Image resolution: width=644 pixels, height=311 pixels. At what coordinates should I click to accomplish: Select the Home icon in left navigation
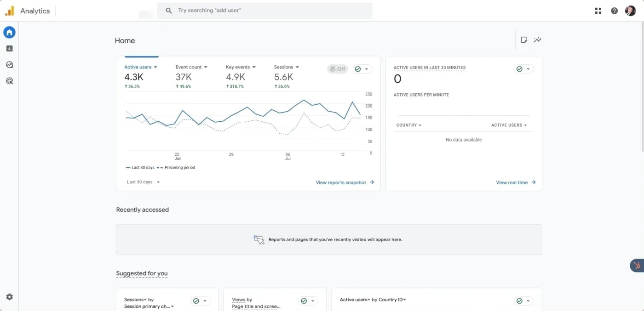click(x=9, y=32)
